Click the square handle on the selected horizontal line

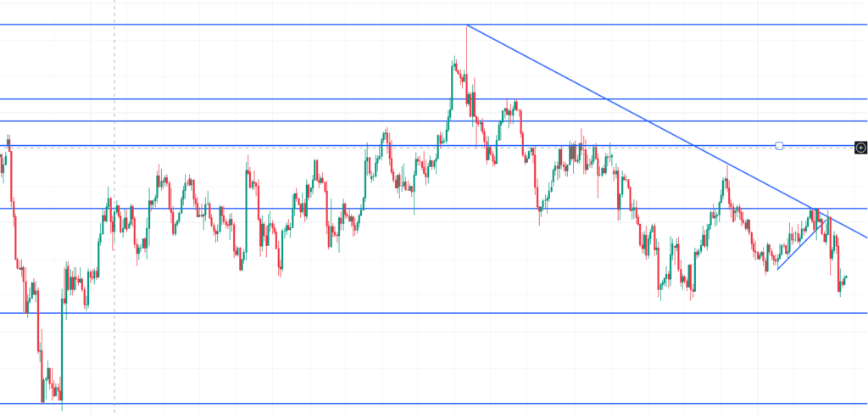tap(779, 146)
